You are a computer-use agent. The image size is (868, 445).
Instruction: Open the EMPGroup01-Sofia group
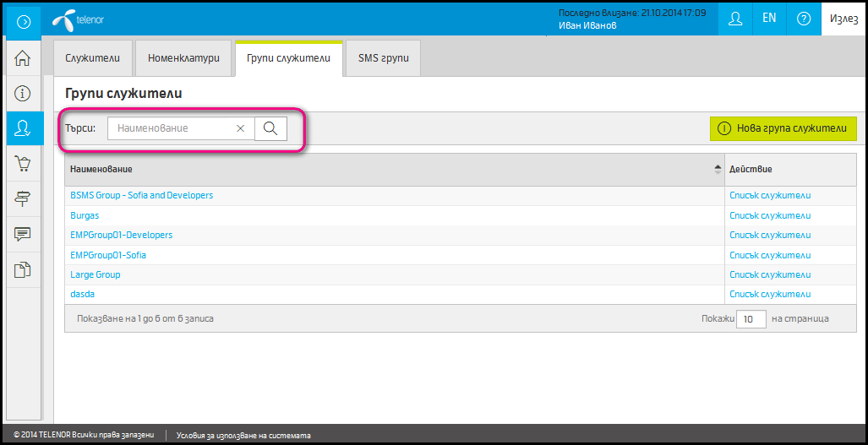click(108, 255)
